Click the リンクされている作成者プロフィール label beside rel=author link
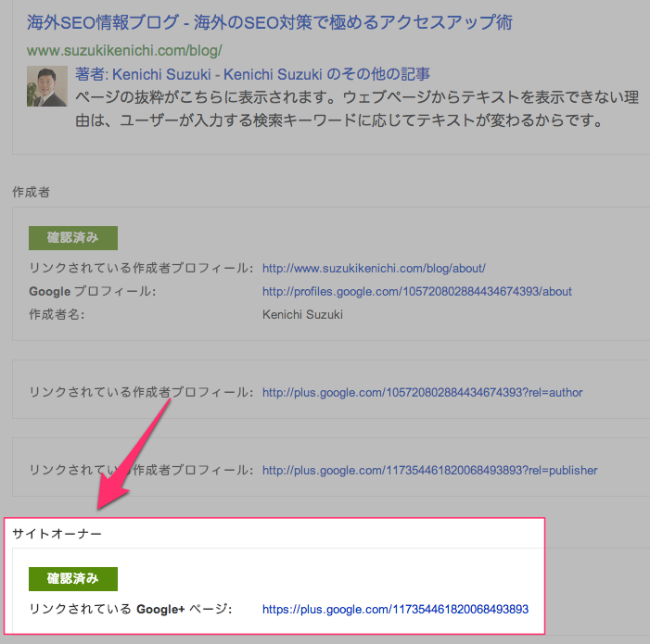This screenshot has width=650, height=644. tap(141, 393)
